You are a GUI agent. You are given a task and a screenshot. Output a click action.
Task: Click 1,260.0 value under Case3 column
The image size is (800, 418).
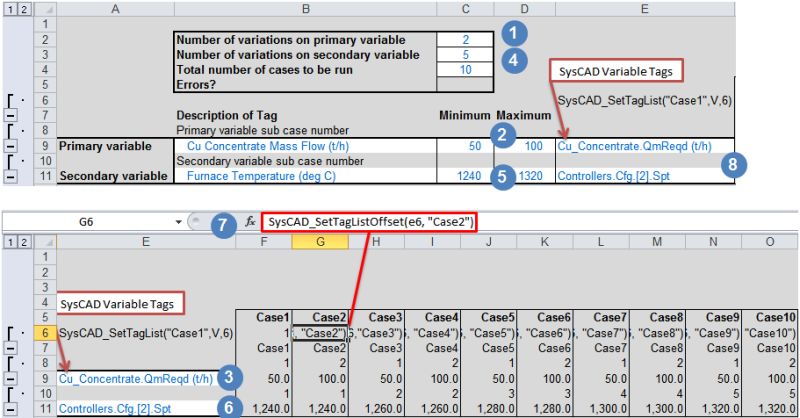click(x=376, y=409)
